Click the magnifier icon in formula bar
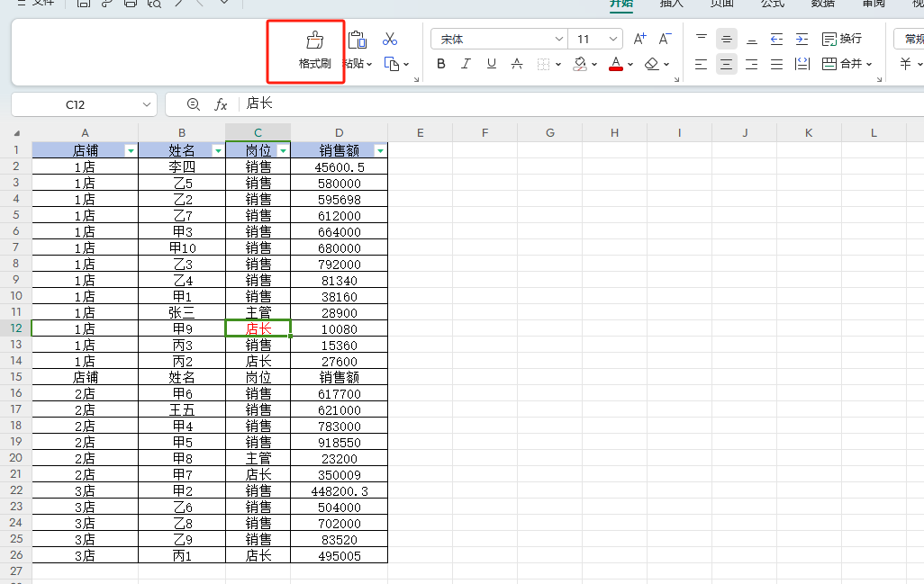 pyautogui.click(x=194, y=104)
